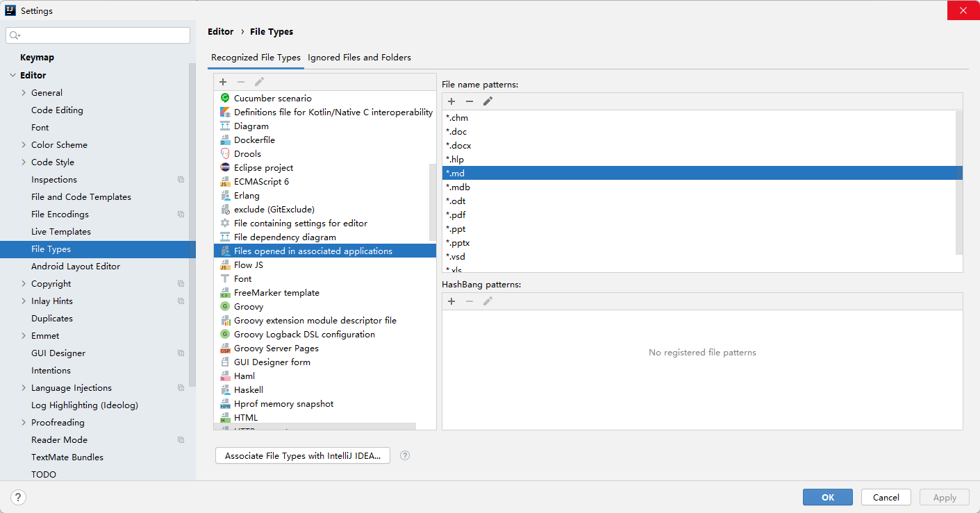Expand the General settings node
The height and width of the screenshot is (513, 980).
point(24,93)
